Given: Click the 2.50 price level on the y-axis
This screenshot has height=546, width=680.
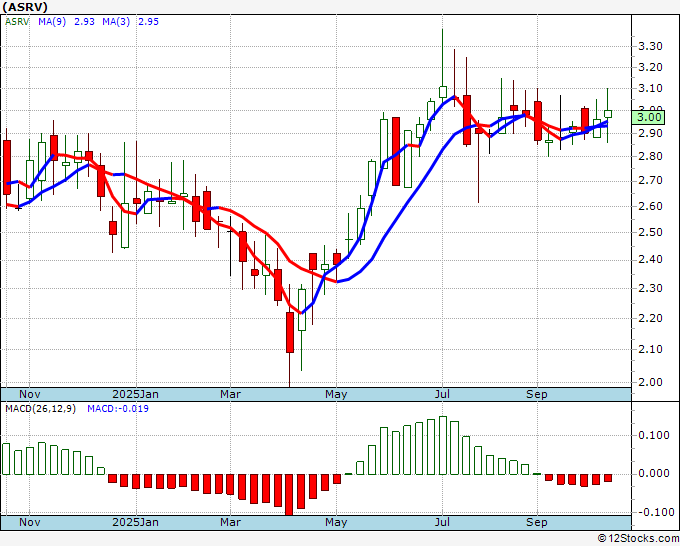Looking at the screenshot, I should point(650,233).
